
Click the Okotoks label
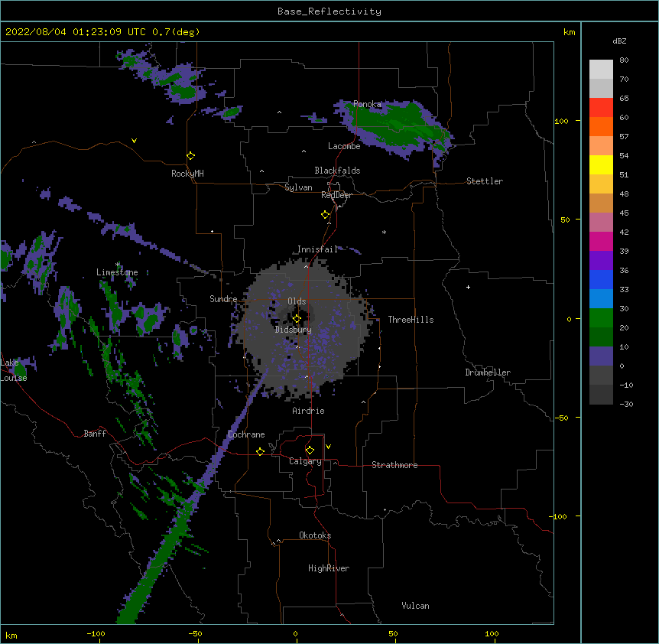point(315,535)
